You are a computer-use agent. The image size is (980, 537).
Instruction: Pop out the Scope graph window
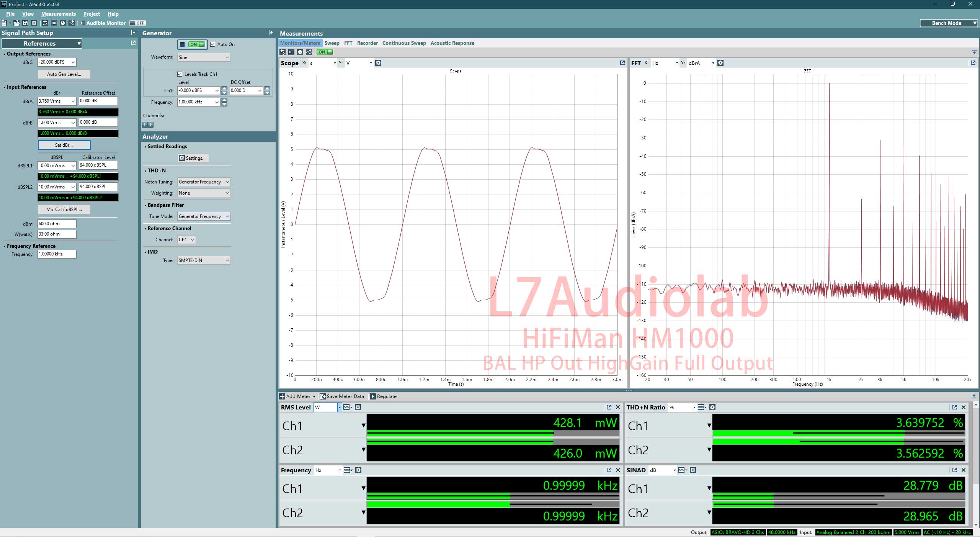pos(622,63)
